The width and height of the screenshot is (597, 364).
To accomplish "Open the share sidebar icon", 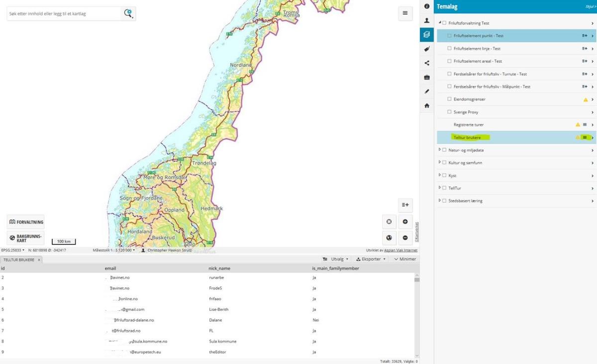I will pos(427,63).
